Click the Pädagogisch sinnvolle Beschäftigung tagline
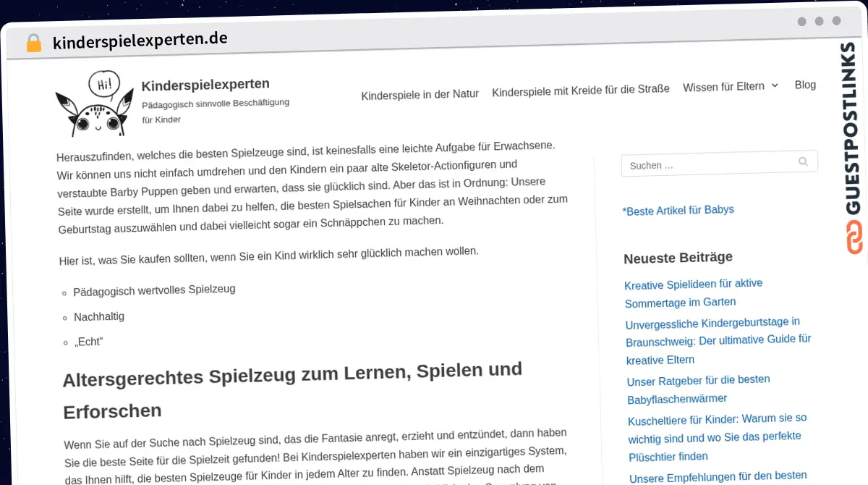The image size is (868, 485). click(216, 111)
